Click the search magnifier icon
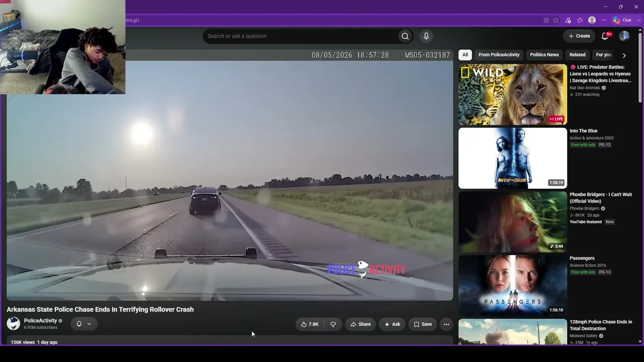 (x=405, y=36)
